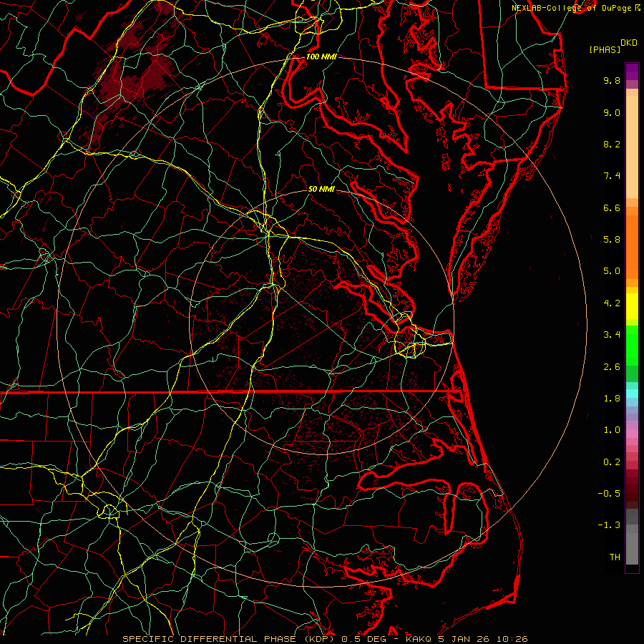
Task: Click the 6.6 legend value
Action: click(x=612, y=208)
